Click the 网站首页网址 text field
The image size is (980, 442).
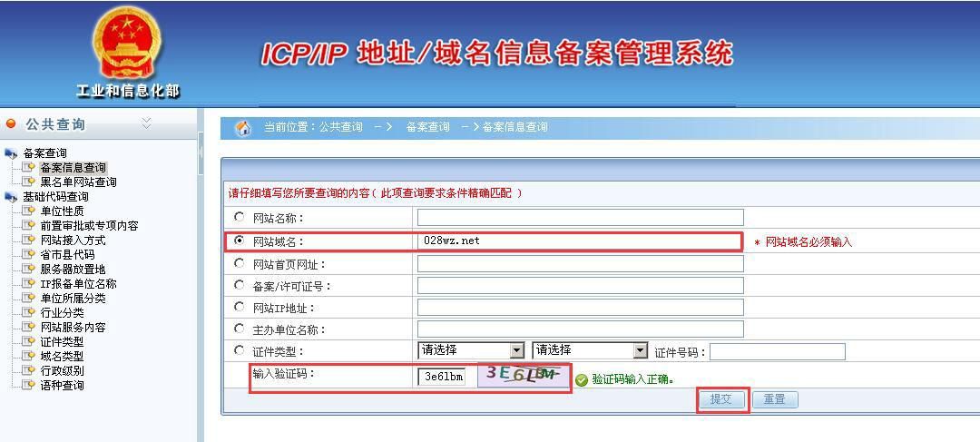(580, 264)
